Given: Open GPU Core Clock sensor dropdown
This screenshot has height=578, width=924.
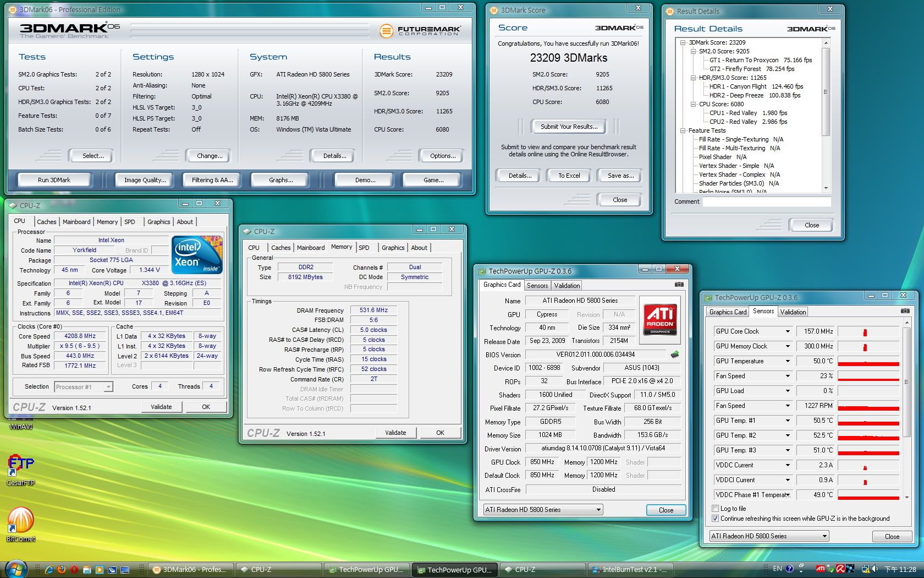Looking at the screenshot, I should (788, 331).
